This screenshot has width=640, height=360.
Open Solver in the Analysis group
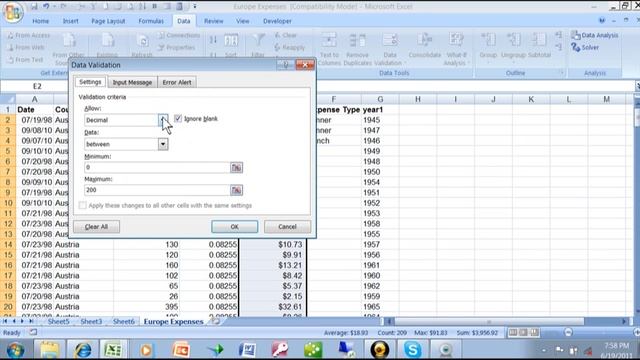pyautogui.click(x=585, y=47)
